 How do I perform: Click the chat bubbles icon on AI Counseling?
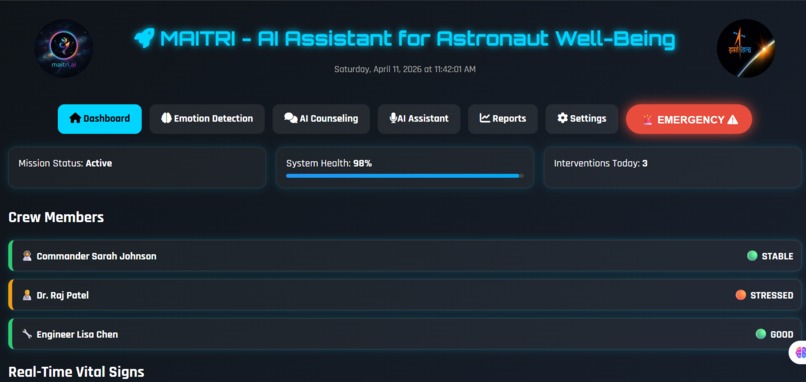click(291, 118)
